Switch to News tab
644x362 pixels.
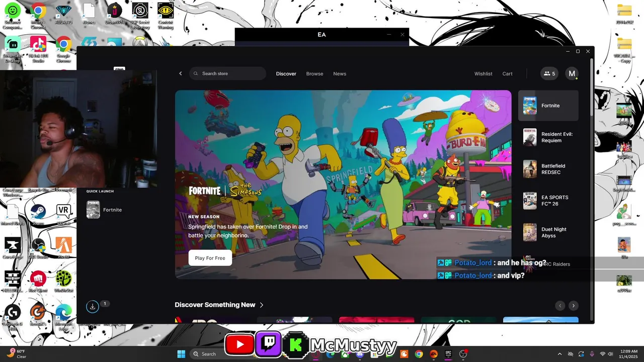coord(340,74)
